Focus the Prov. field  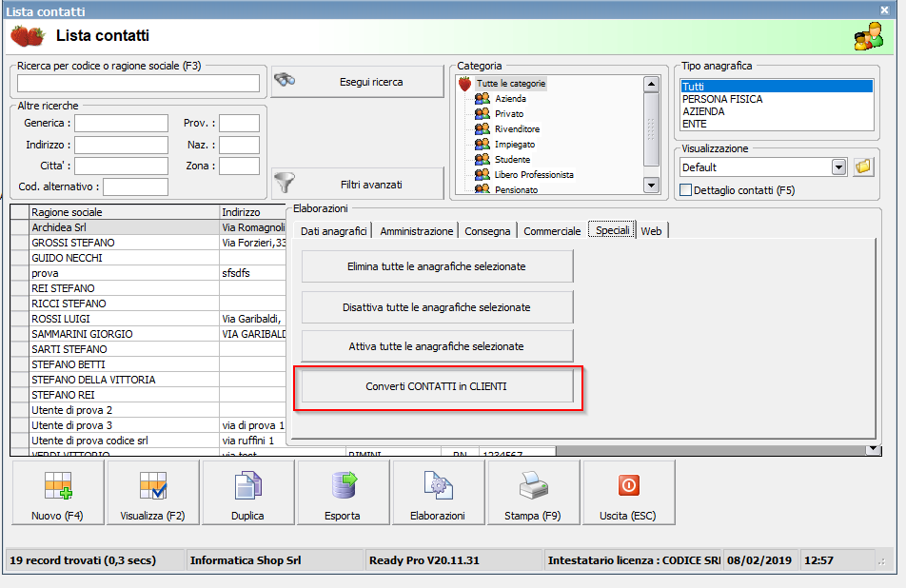(x=239, y=123)
